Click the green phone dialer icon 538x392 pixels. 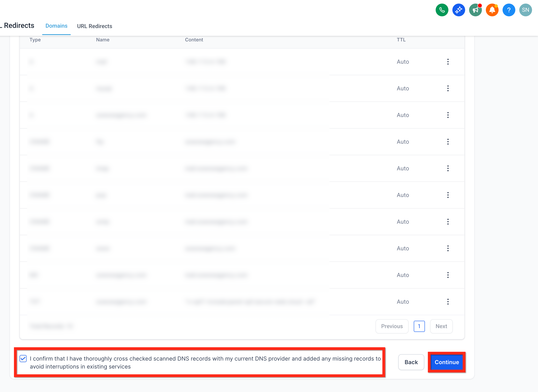442,10
